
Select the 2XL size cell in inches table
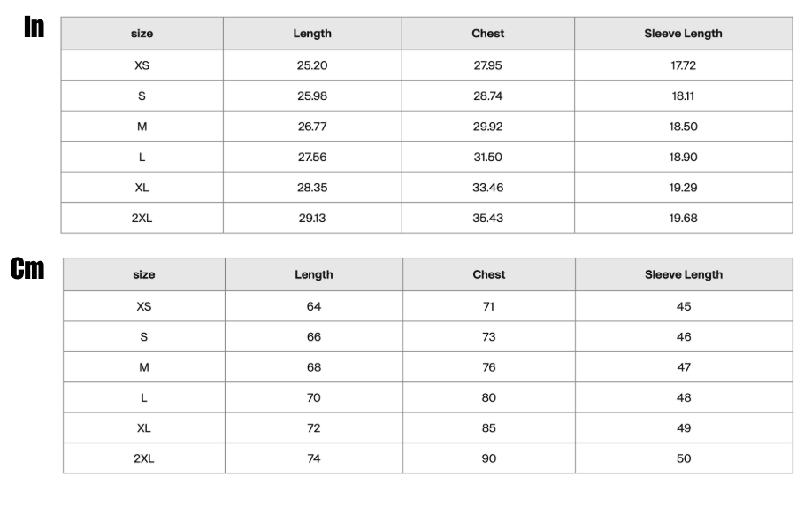click(x=142, y=219)
